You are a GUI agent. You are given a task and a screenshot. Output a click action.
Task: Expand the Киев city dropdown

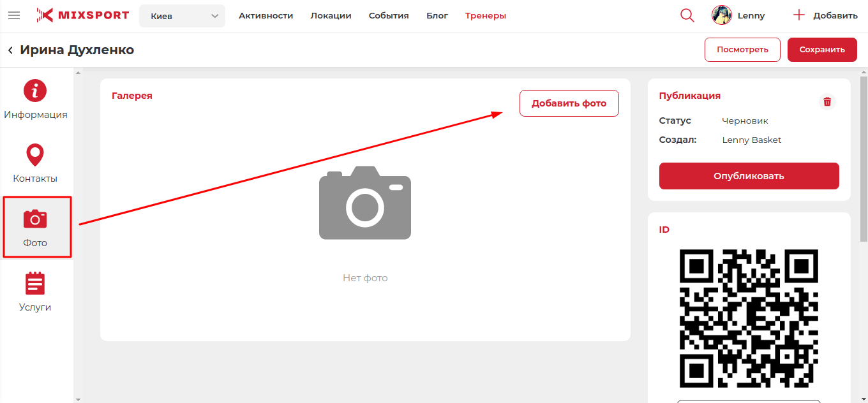[x=182, y=16]
